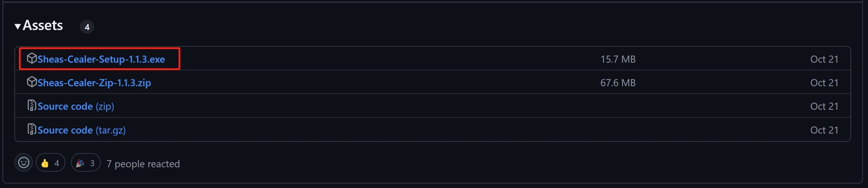Download Source code (tar.gz)
Screen dimensions: 868x188
tap(81, 130)
